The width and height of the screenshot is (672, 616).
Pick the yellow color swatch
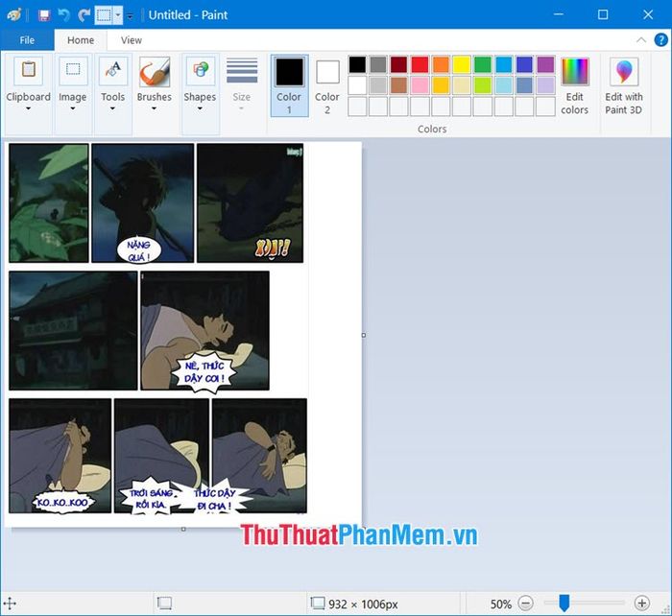click(x=462, y=64)
